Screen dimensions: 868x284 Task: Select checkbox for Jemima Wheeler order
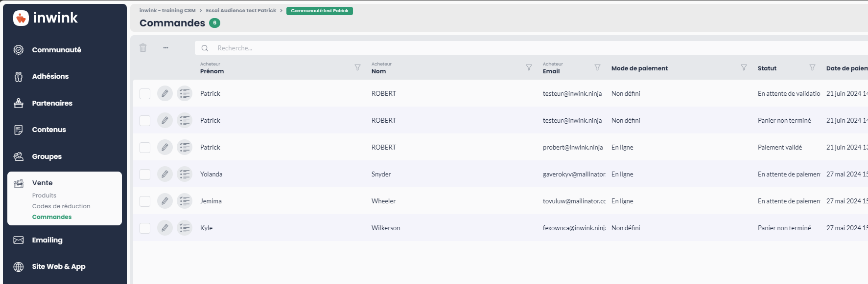[x=145, y=201]
